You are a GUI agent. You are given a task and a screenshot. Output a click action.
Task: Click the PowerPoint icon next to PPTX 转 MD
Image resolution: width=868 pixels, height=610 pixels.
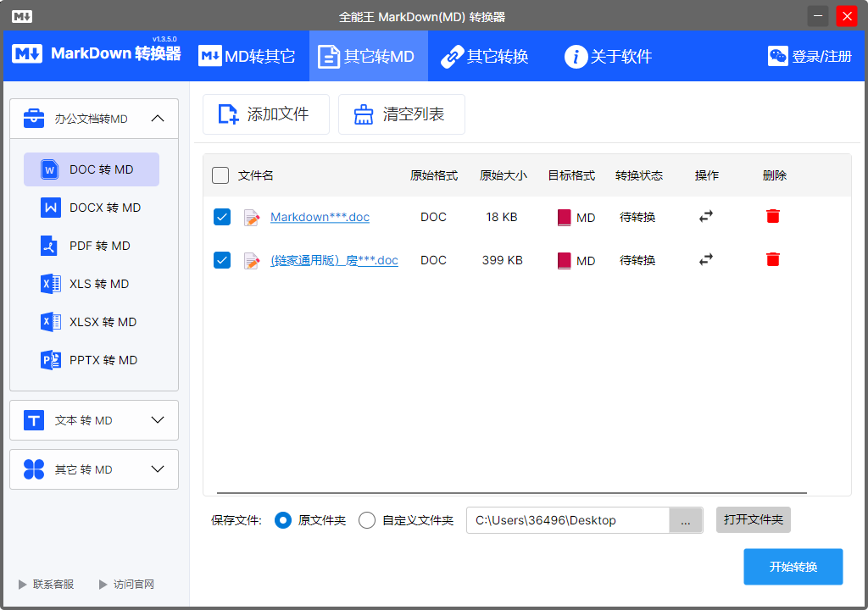click(x=50, y=360)
